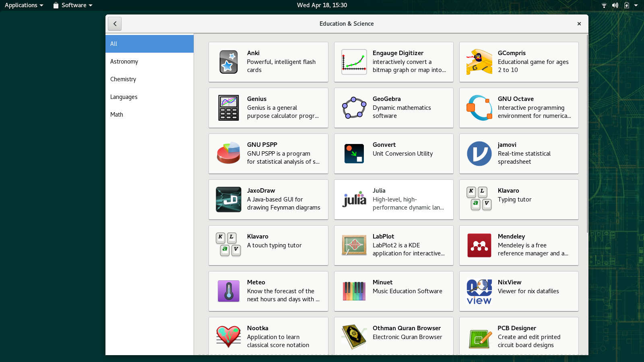Go back using the back arrow button

[x=115, y=24]
